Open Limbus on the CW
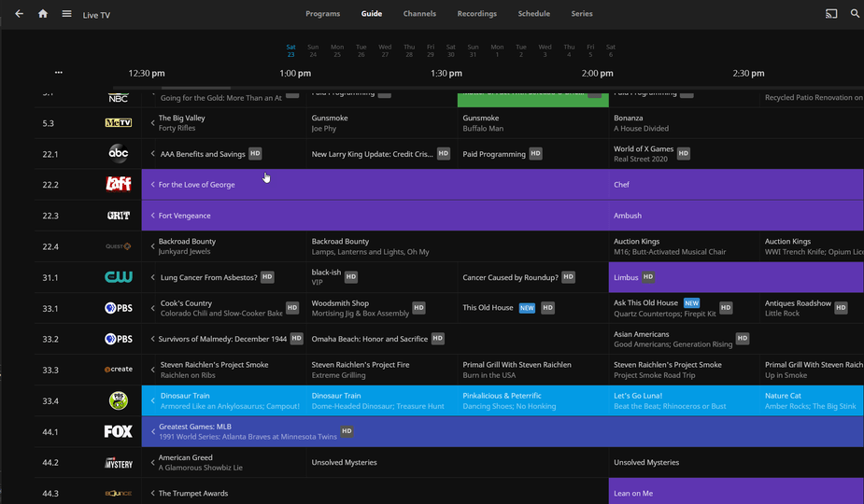The height and width of the screenshot is (504, 864). click(736, 277)
